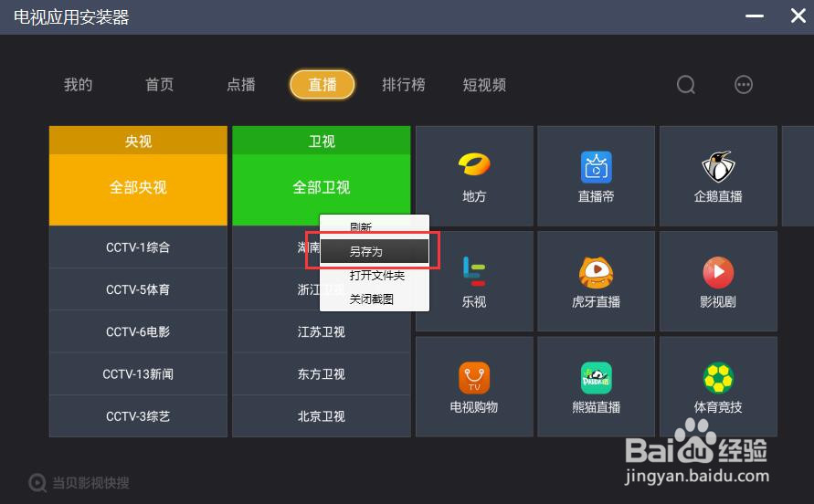The image size is (814, 504).
Task: Open the 体育竞技 soccer ball tile
Action: click(x=718, y=387)
